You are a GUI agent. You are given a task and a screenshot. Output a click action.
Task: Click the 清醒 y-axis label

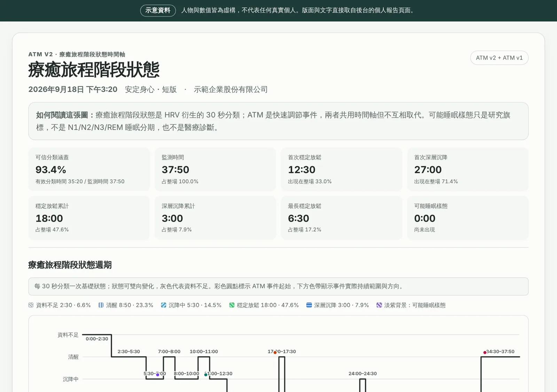[x=73, y=357]
